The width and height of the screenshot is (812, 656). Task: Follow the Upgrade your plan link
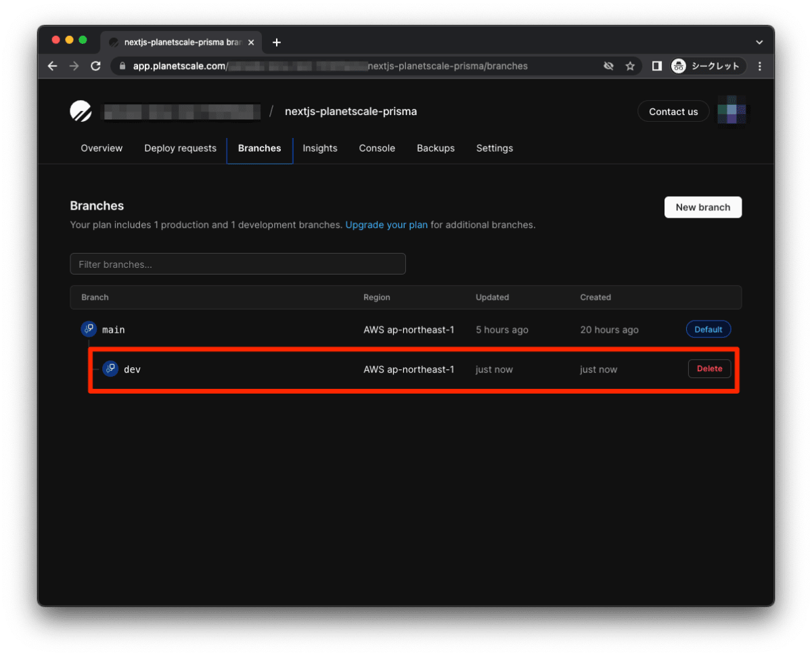(386, 225)
